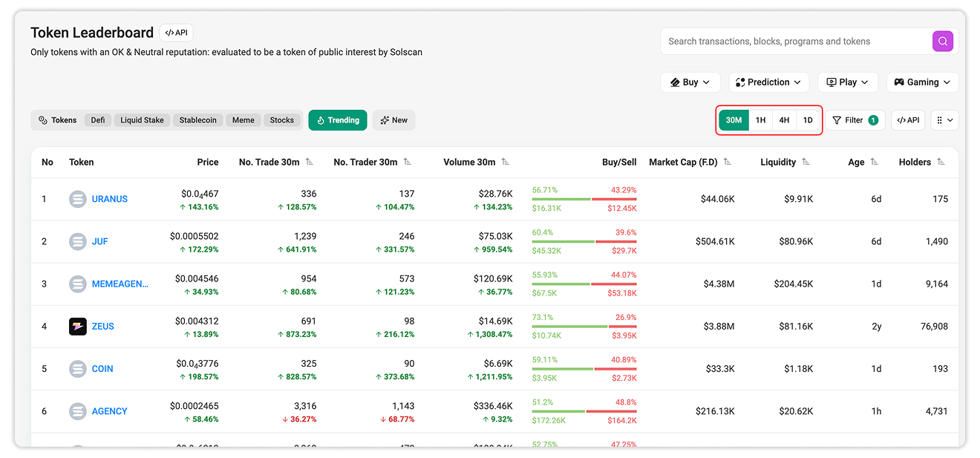Click the URANUS token placeholder icon
The image size is (980, 458).
click(x=78, y=199)
